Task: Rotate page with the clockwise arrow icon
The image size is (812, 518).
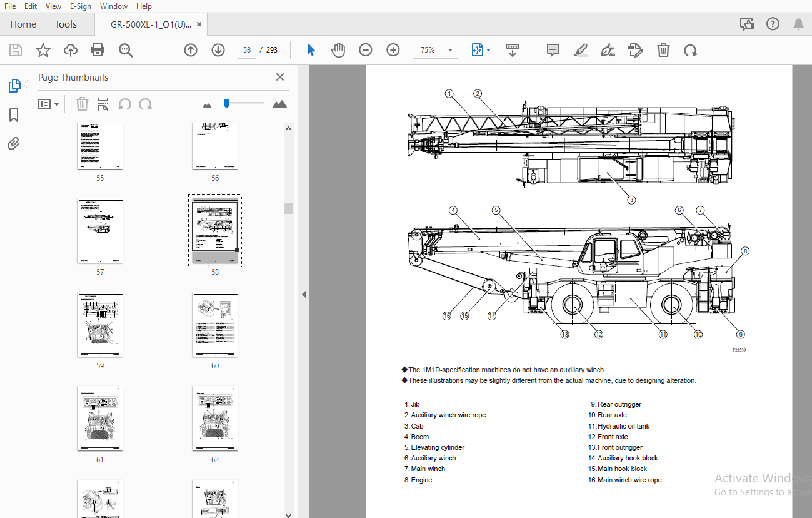Action: coord(691,50)
